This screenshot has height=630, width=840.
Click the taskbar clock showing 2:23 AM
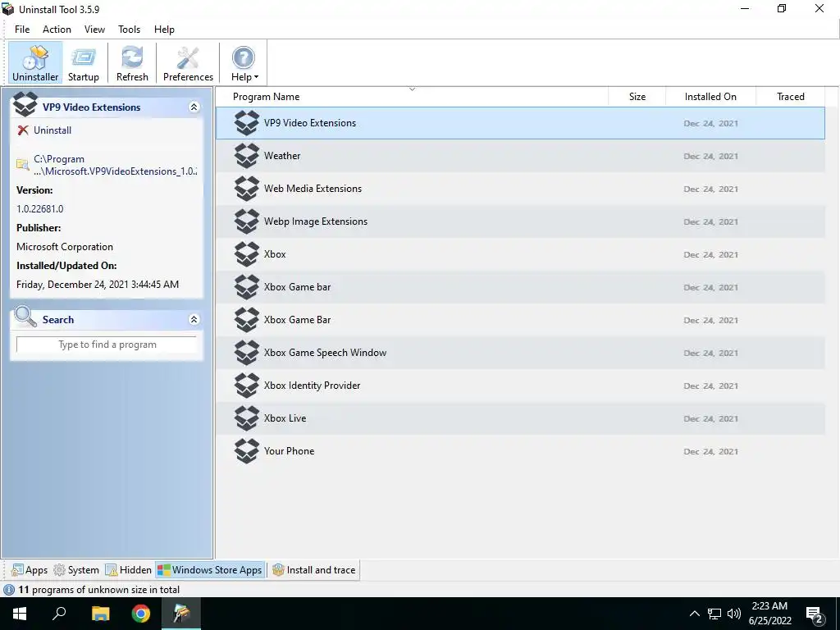pyautogui.click(x=769, y=614)
